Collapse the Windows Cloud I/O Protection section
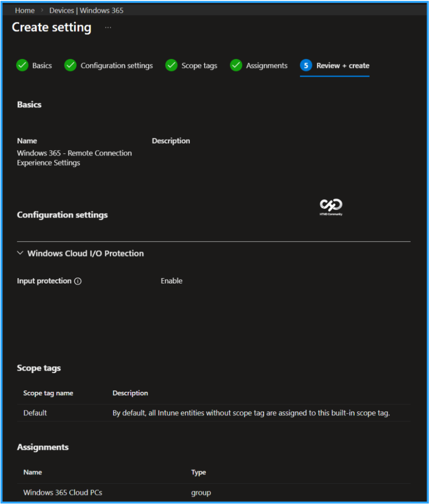Screen dimensions: 429x504 tap(20, 253)
